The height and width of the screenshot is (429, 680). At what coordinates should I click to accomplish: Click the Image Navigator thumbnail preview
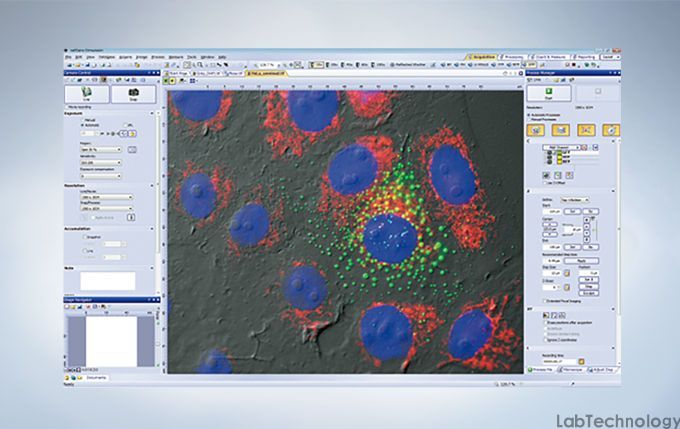coord(111,341)
